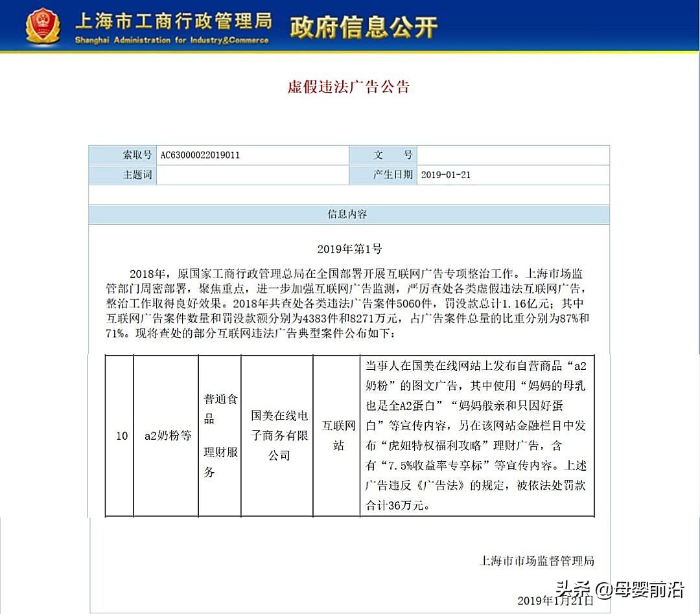
Task: Click the shield badge in the emblem
Action: click(41, 23)
